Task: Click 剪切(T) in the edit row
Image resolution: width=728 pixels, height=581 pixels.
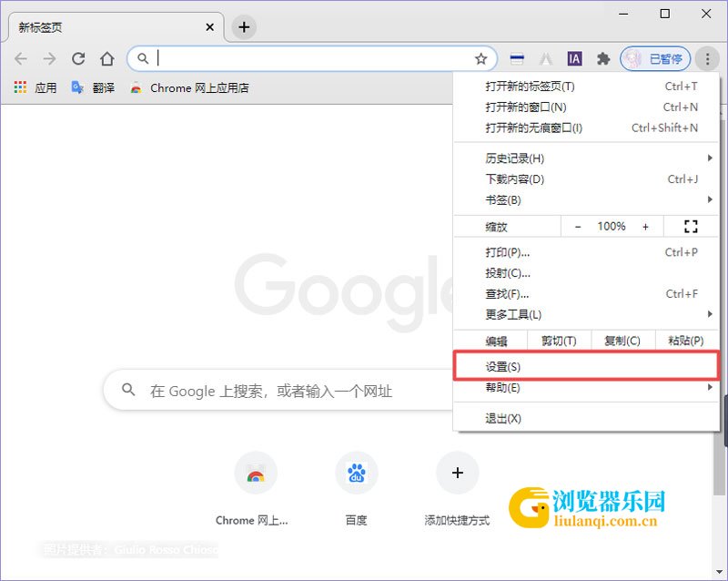Action: point(559,341)
